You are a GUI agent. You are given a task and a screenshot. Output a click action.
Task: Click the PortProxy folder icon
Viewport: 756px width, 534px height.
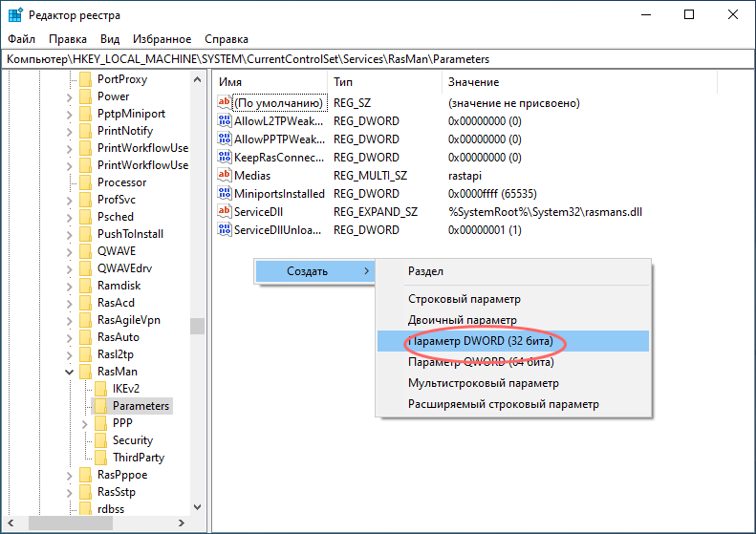pos(85,79)
